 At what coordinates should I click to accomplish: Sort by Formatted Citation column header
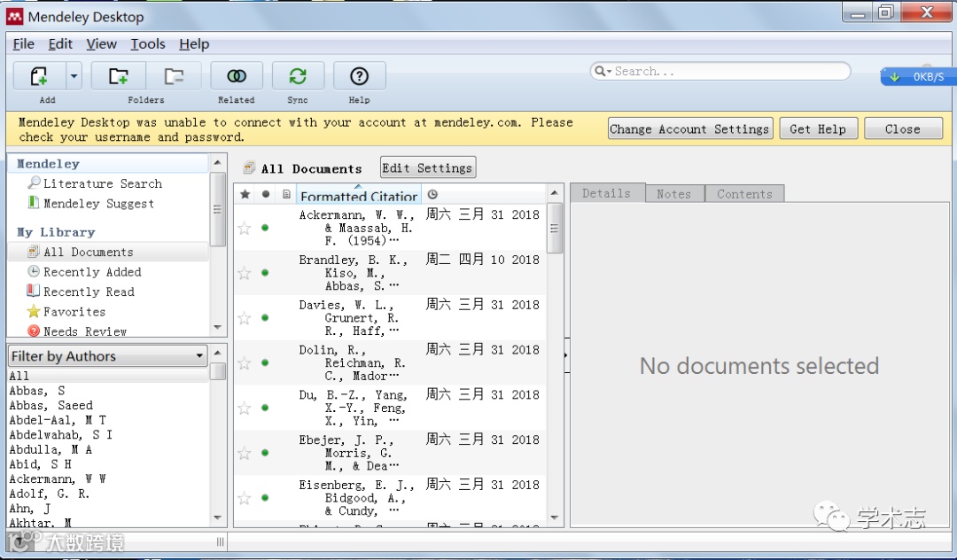tap(359, 195)
